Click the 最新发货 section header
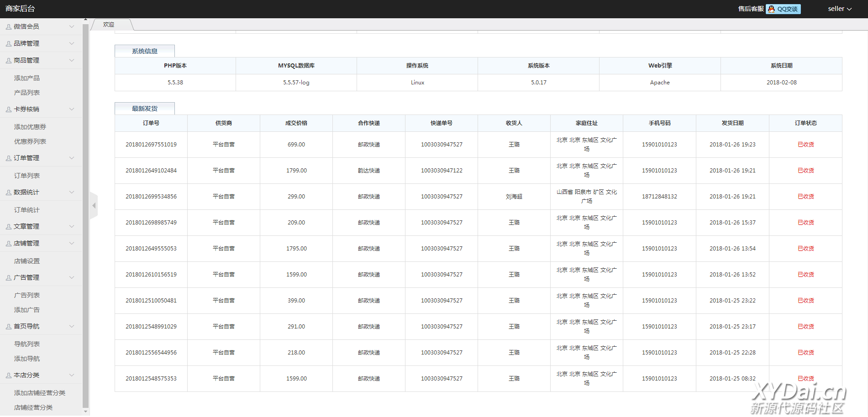 point(145,109)
